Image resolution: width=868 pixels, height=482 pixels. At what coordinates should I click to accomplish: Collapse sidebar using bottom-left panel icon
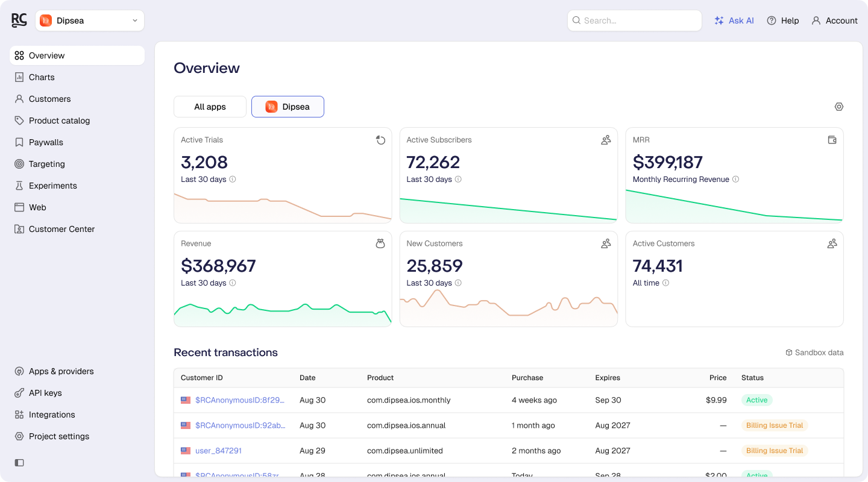[19, 463]
